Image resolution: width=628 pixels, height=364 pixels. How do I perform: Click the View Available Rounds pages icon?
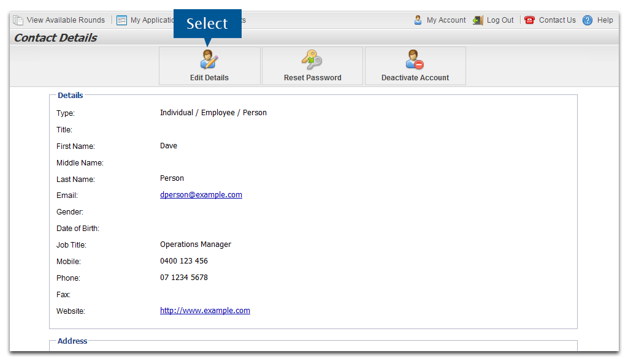(x=18, y=20)
